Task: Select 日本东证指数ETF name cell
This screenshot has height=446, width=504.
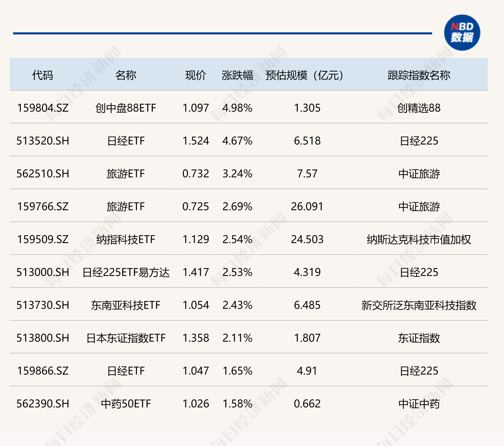Action: coord(126,338)
